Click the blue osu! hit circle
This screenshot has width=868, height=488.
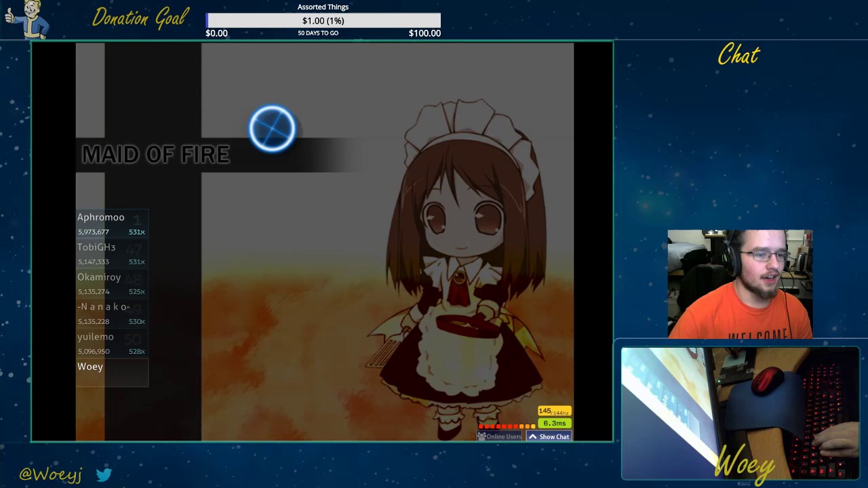click(272, 128)
